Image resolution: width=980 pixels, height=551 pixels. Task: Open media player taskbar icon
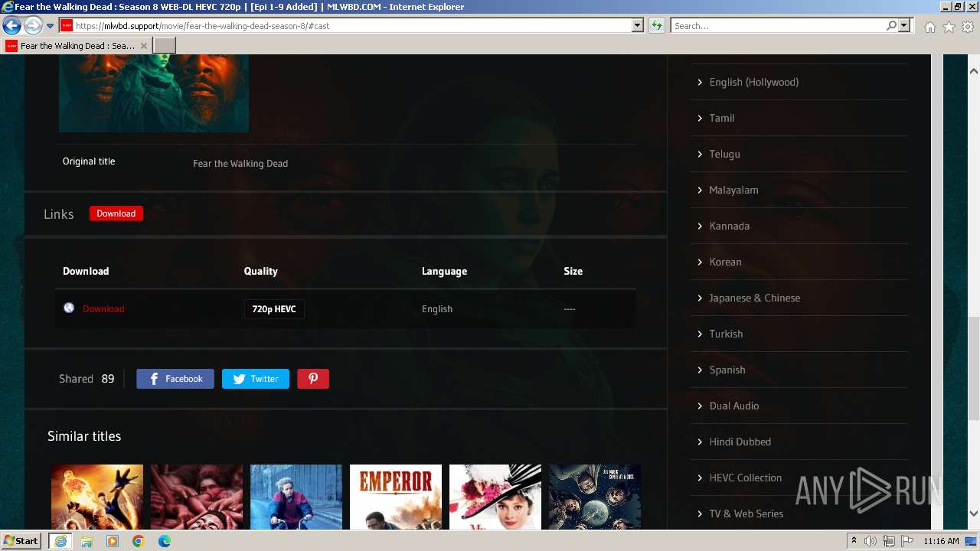pyautogui.click(x=113, y=541)
